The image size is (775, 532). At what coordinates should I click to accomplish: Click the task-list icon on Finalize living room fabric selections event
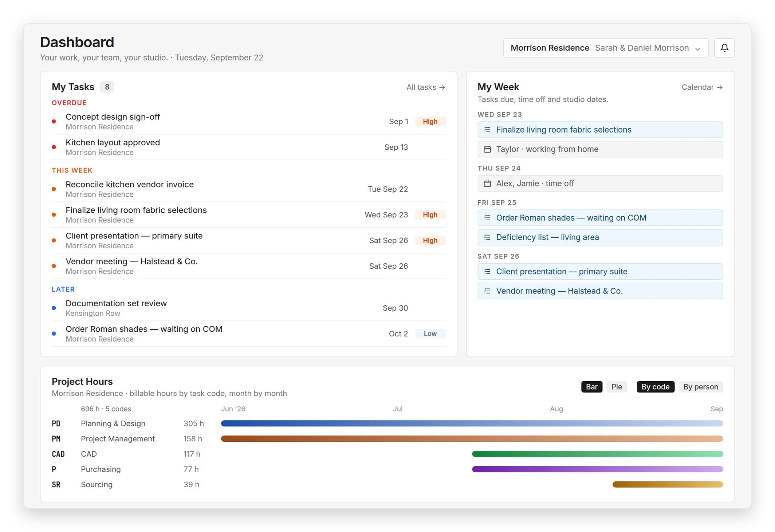coord(487,130)
